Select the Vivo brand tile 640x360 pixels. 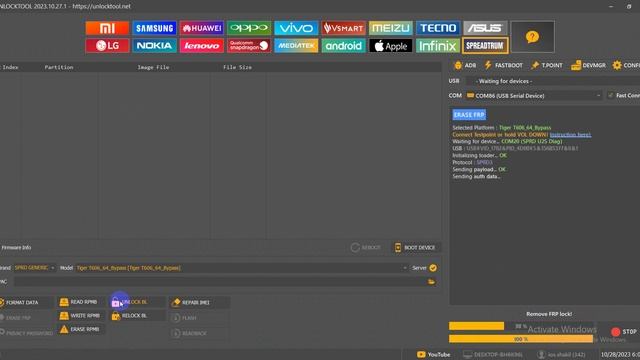point(296,28)
